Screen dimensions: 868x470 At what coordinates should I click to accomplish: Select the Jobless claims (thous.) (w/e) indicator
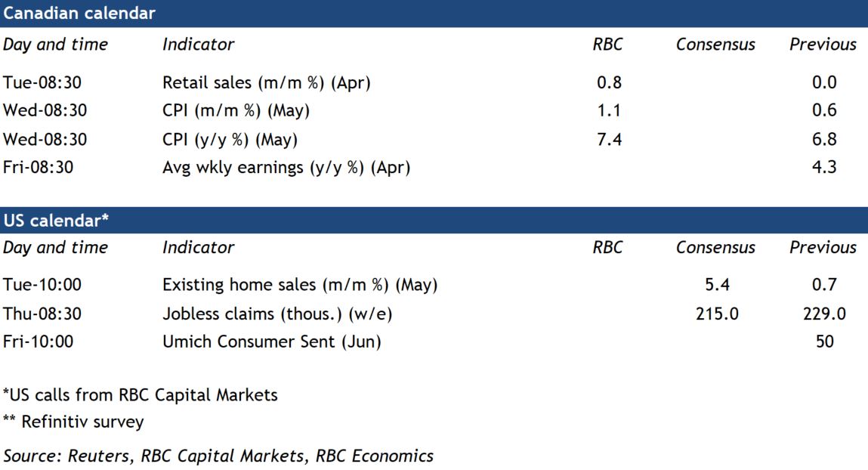277,314
